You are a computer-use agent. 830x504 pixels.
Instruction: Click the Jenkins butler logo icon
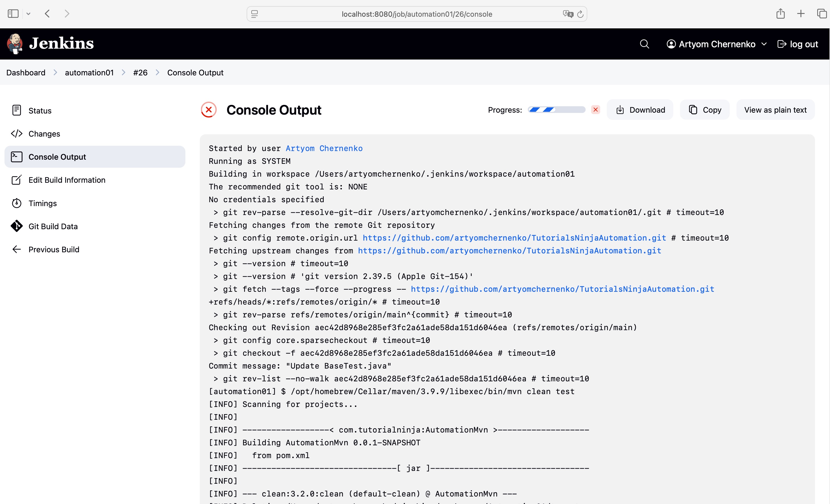pyautogui.click(x=15, y=44)
